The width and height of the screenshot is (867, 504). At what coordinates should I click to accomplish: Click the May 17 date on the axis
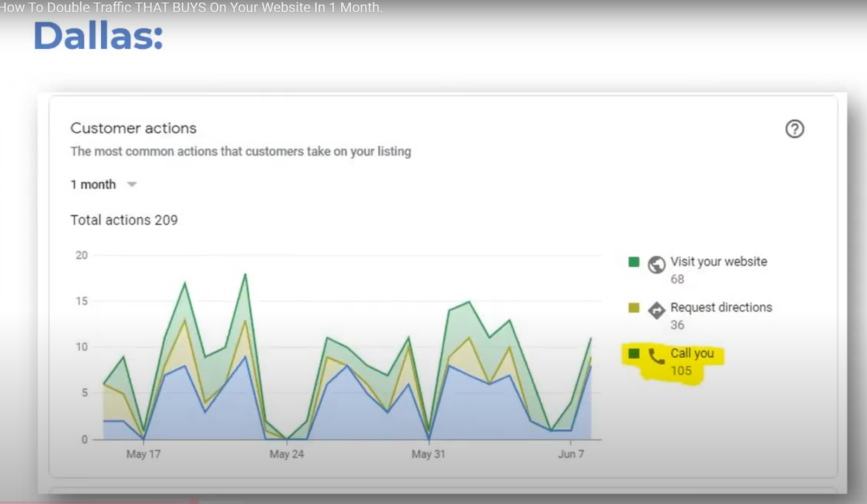click(144, 454)
